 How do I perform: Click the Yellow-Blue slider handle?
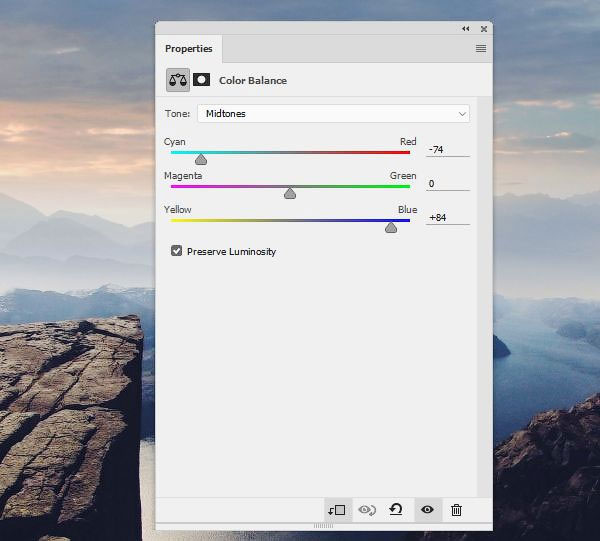pyautogui.click(x=391, y=227)
